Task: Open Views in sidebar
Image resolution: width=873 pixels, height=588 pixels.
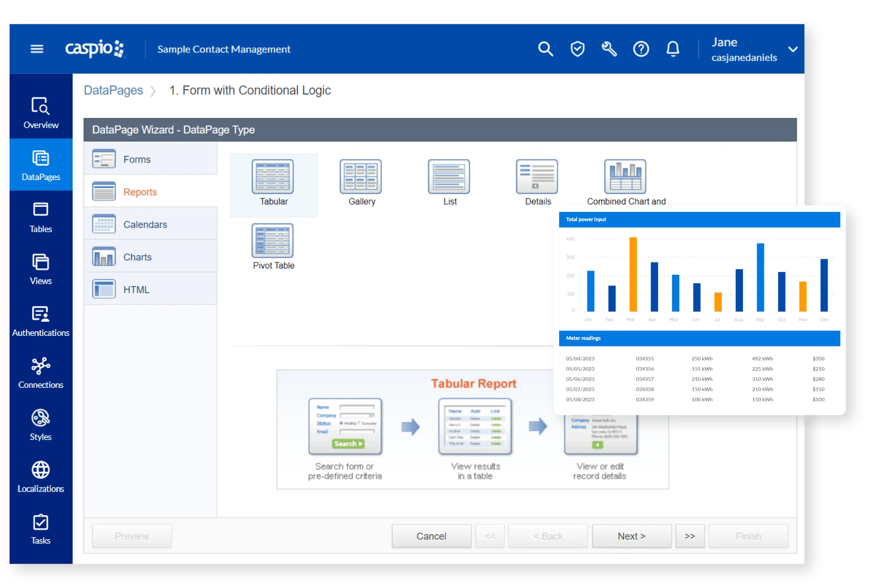Action: pos(41,269)
